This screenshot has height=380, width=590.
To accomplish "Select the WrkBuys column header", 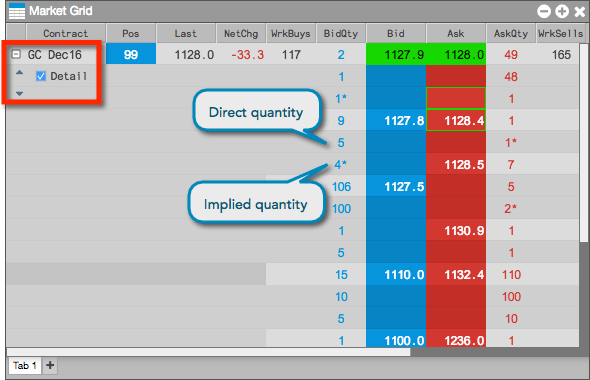I will [x=291, y=33].
